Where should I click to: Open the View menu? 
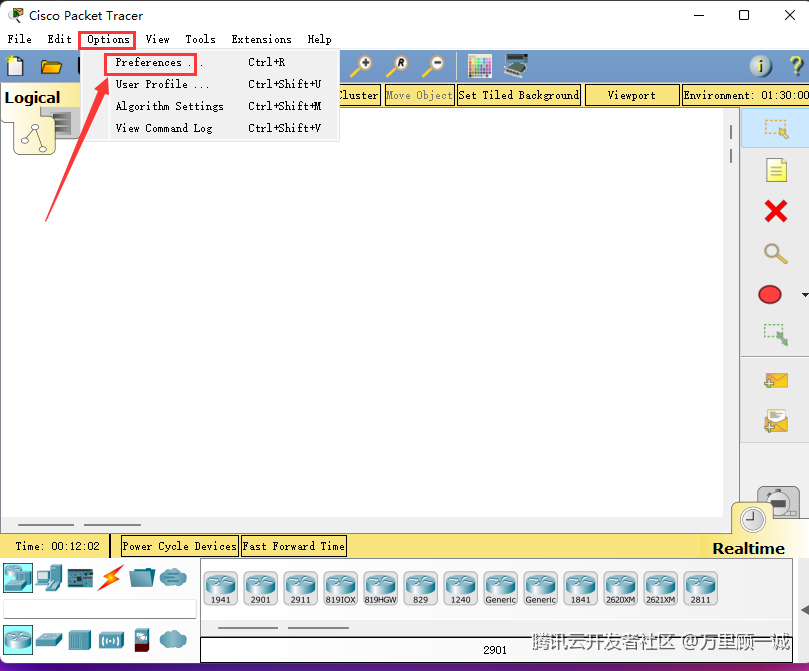(157, 39)
